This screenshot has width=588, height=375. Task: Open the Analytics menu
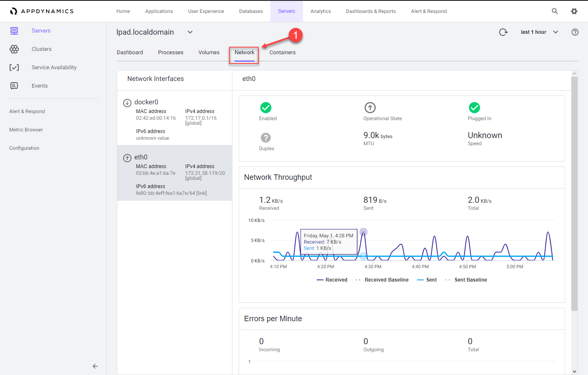320,11
